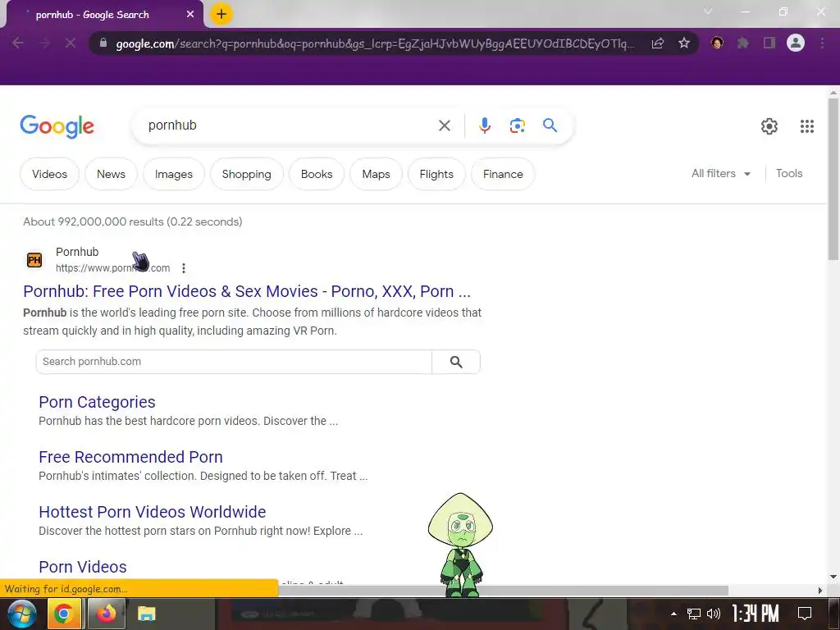Open Google quick settings gear
The image size is (840, 630).
769,126
